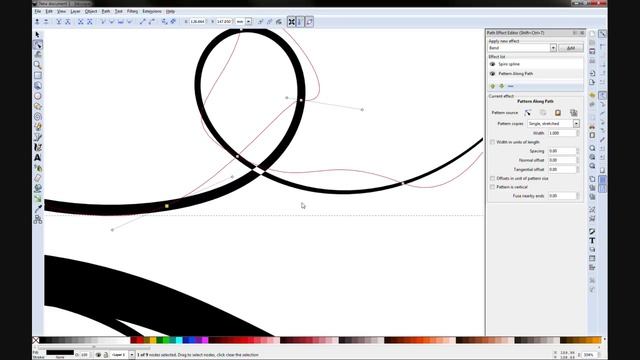640x360 pixels.
Task: Open the Pattern copies dropdown
Action: [576, 123]
